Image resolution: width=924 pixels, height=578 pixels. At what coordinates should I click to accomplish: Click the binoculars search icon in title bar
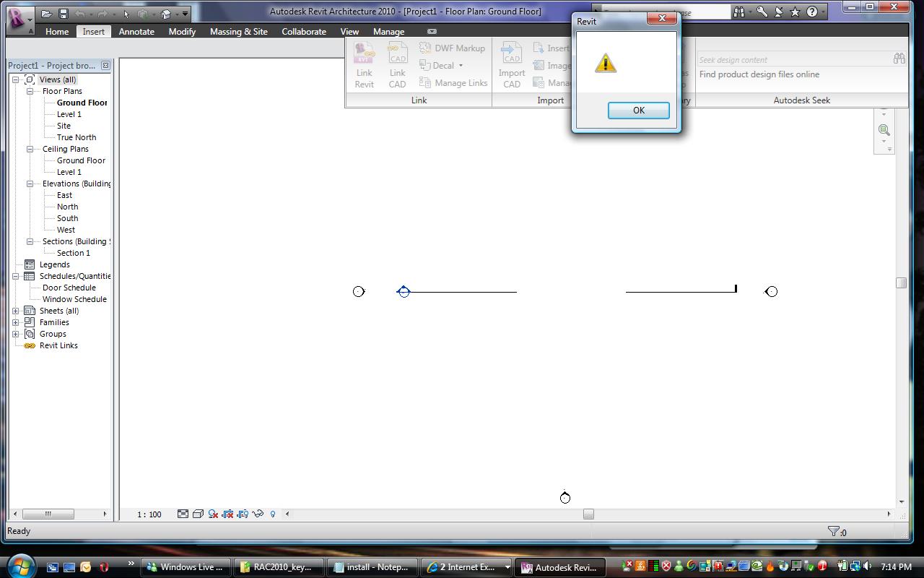point(739,12)
